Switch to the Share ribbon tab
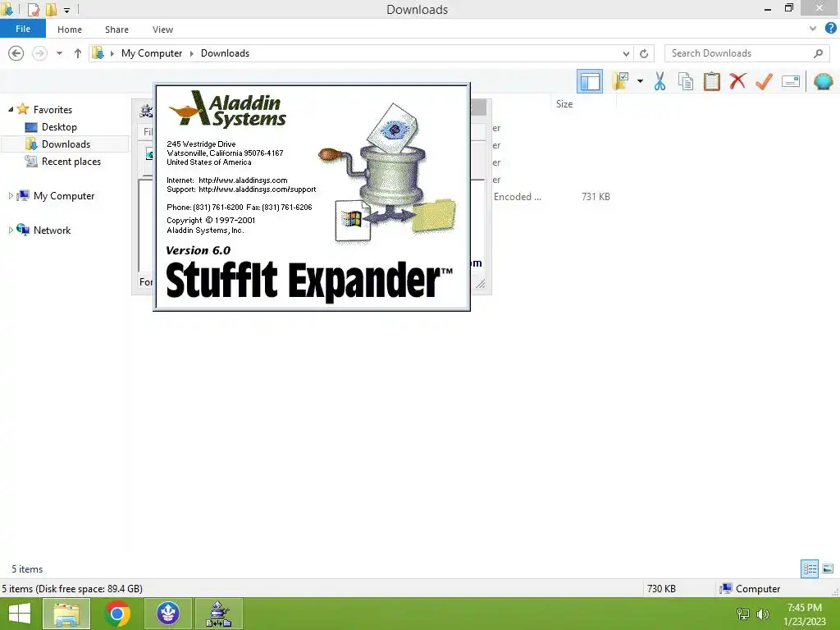 click(x=116, y=30)
